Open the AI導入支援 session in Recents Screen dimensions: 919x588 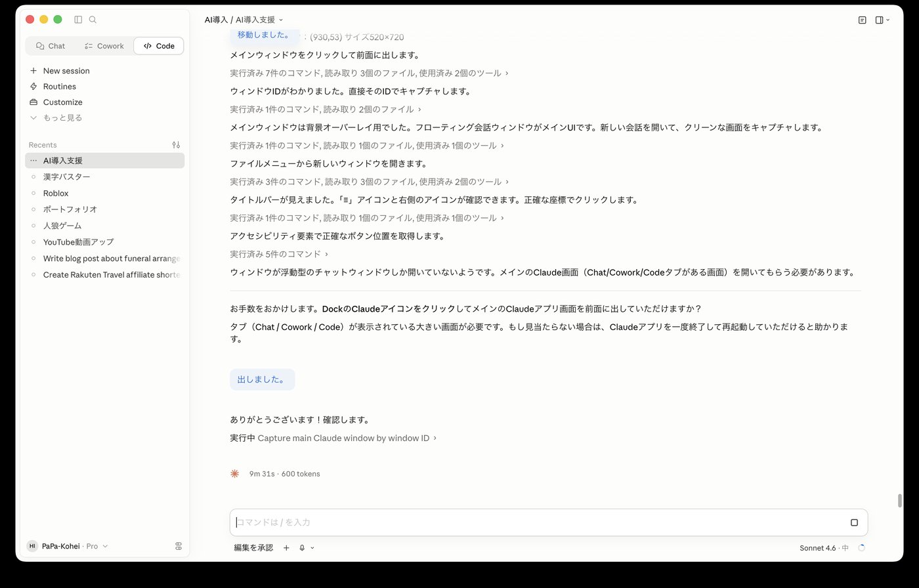click(105, 161)
